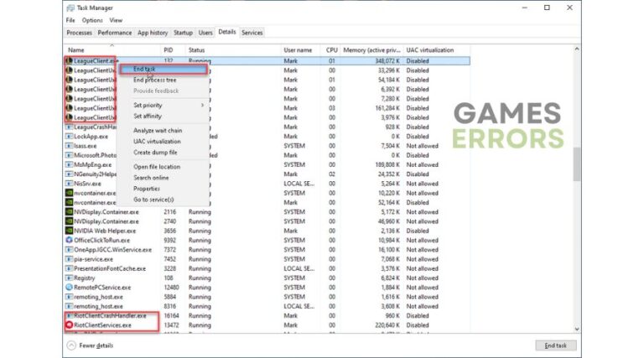Click the vertical scrollbar of the process list
Screen dimensions: 644x358
[x=577, y=163]
